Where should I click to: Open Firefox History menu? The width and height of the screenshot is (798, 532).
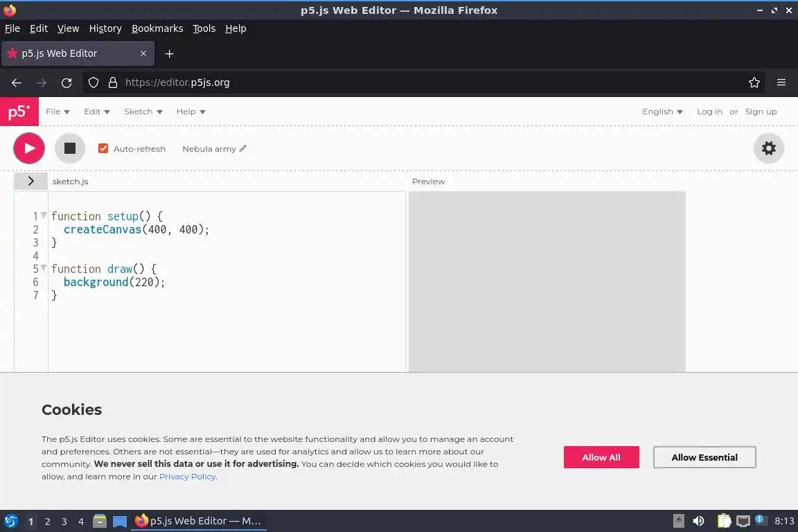pyautogui.click(x=105, y=28)
